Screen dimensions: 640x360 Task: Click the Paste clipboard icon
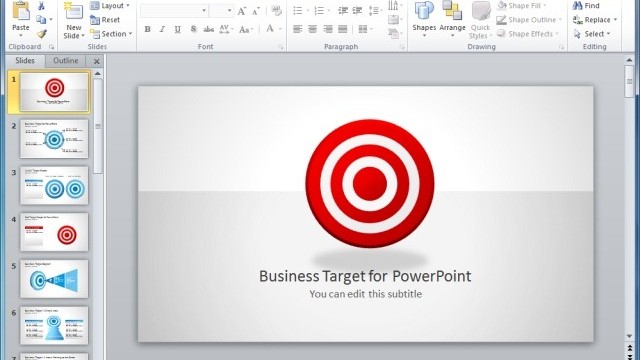20,10
